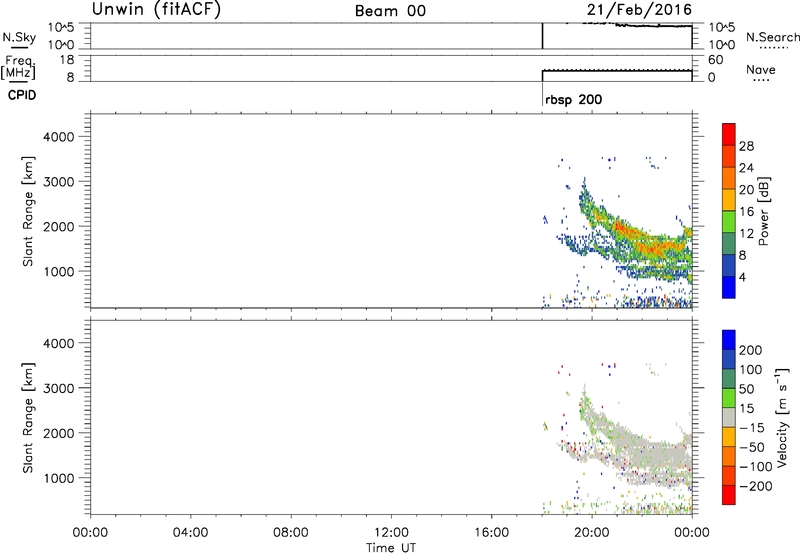Click the 'CPID' label
Image resolution: width=800 pixels, height=554 pixels.
(22, 95)
